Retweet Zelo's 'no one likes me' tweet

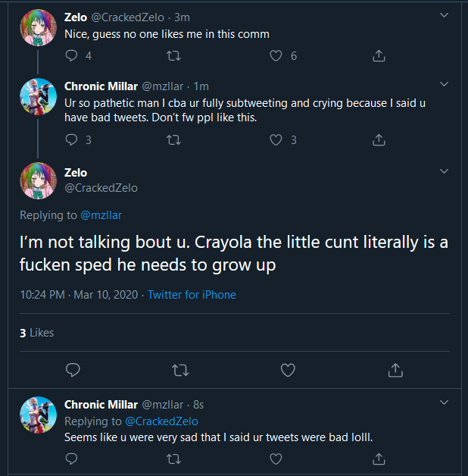[x=173, y=55]
